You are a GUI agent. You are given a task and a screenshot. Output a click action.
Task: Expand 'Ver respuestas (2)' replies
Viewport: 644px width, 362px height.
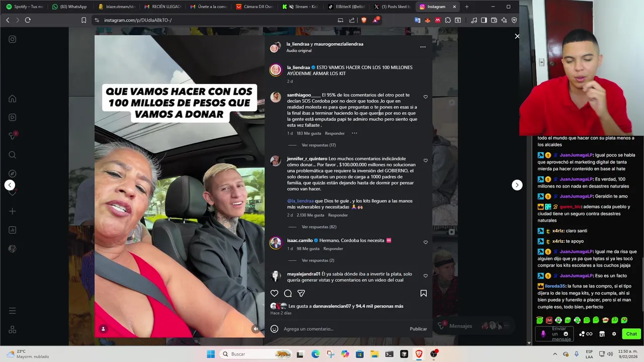(317, 260)
